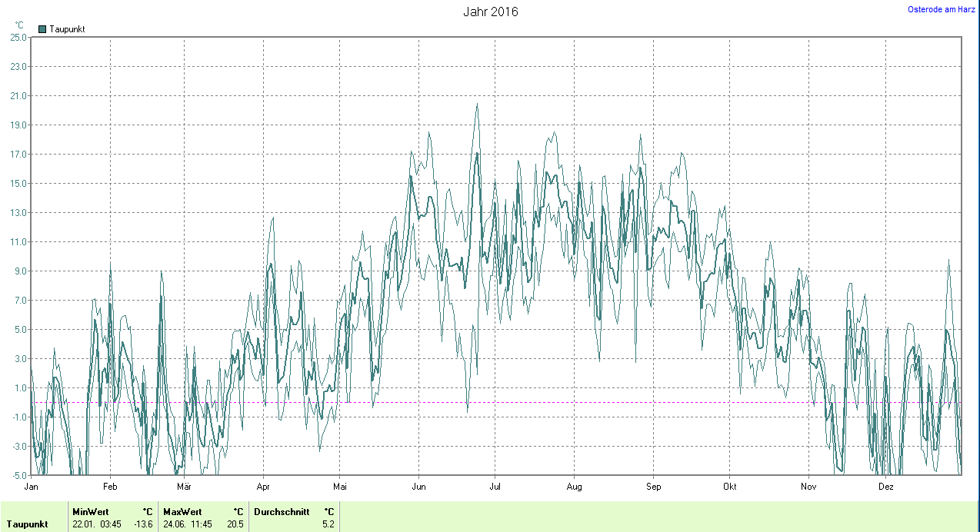
Task: Click the Jan label on the x-axis
Action: [x=32, y=487]
